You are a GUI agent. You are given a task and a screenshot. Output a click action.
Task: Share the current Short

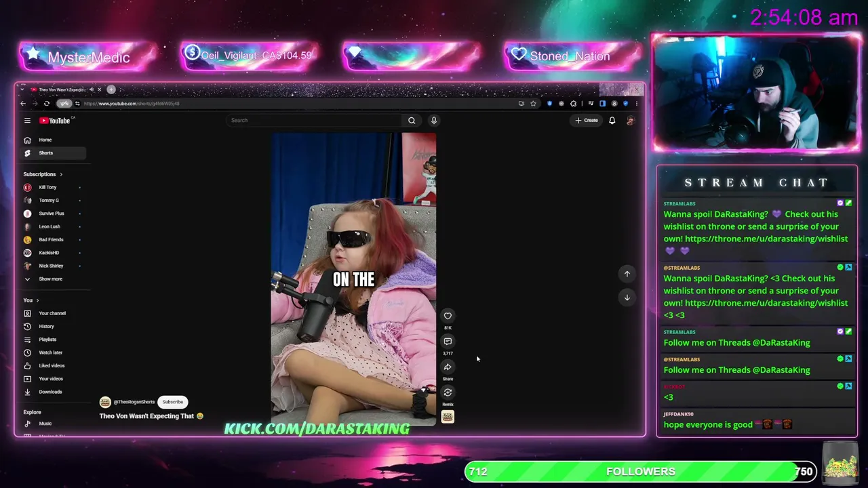(448, 367)
